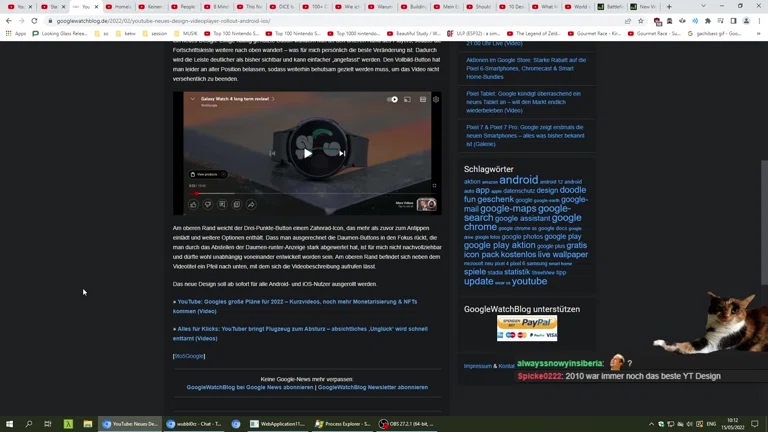
Task: Click the thumbs-up like icon
Action: click(193, 204)
